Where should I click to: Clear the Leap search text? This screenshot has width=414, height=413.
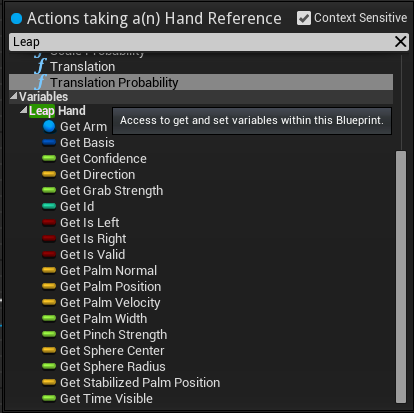tap(400, 42)
